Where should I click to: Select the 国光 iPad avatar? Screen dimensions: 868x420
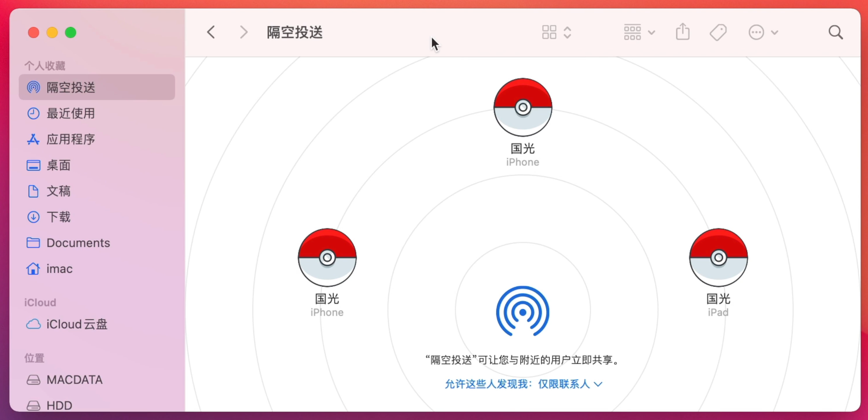(718, 257)
